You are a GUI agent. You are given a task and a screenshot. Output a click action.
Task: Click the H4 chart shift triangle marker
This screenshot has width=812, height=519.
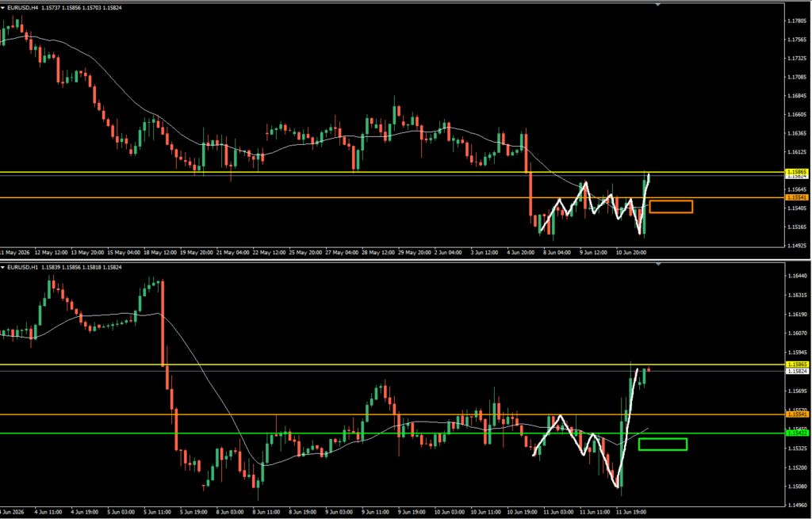(x=657, y=4)
